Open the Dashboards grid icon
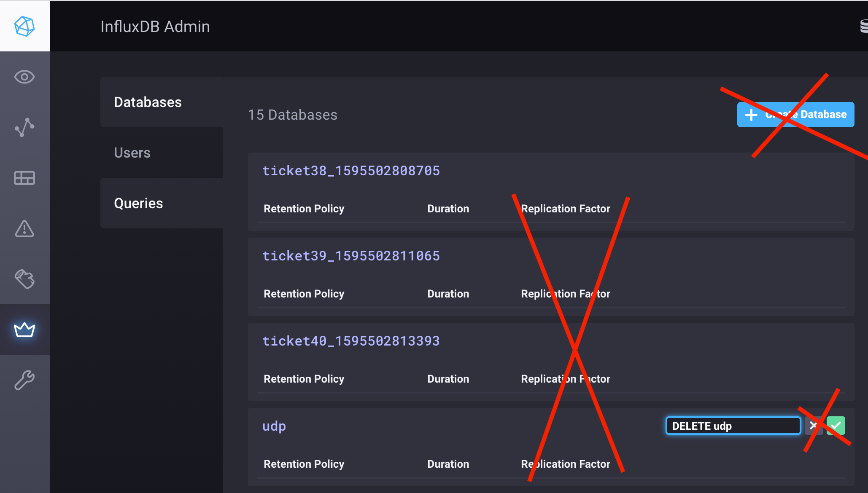Screen dimensions: 868x493 pyautogui.click(x=24, y=178)
